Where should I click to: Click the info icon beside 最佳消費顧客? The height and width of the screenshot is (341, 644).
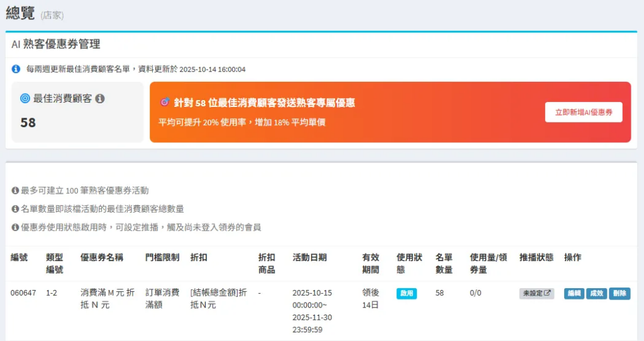tap(100, 99)
